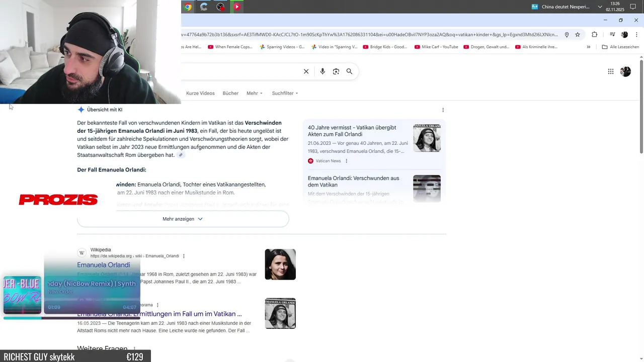Open the Google apps grid icon
This screenshot has width=644, height=362.
pyautogui.click(x=611, y=71)
